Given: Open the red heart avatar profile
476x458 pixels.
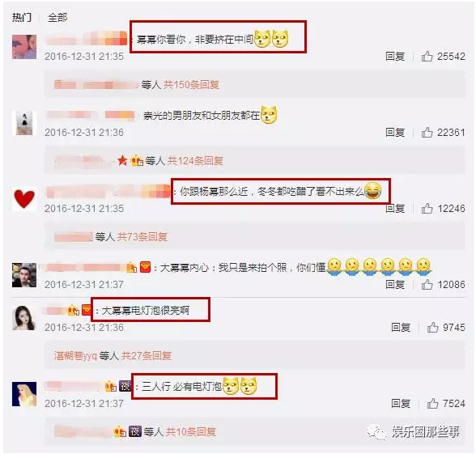Looking at the screenshot, I should pos(24,199).
